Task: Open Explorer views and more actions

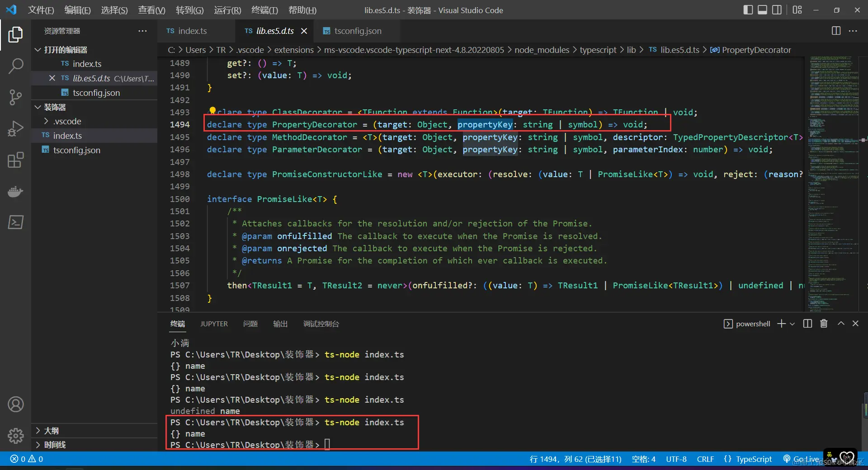Action: 142,31
